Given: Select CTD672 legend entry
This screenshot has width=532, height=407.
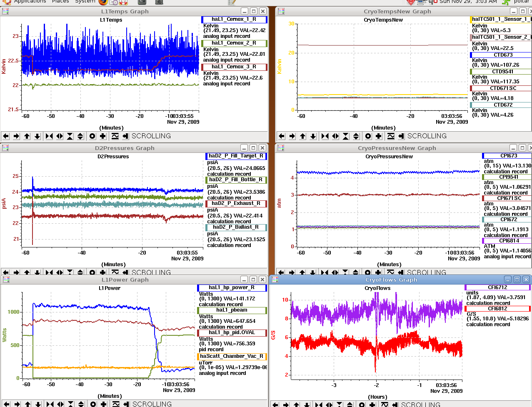Looking at the screenshot, I should pos(501,105).
